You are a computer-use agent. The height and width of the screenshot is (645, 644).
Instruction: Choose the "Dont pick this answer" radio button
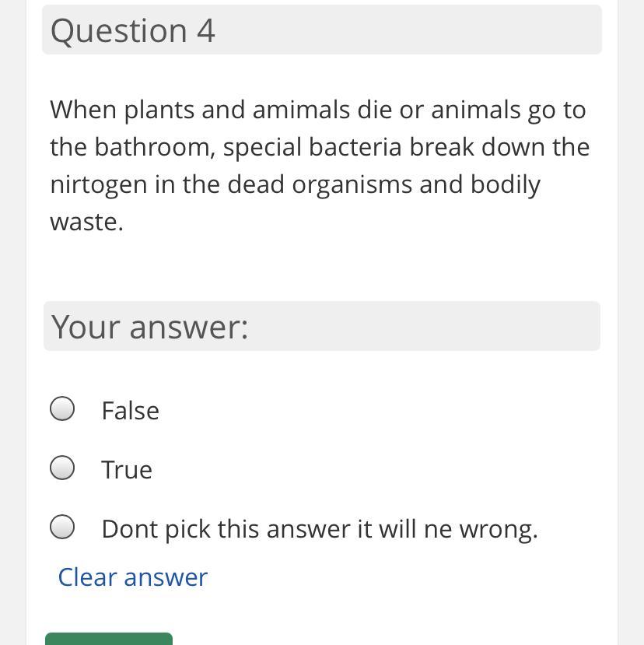pos(62,527)
